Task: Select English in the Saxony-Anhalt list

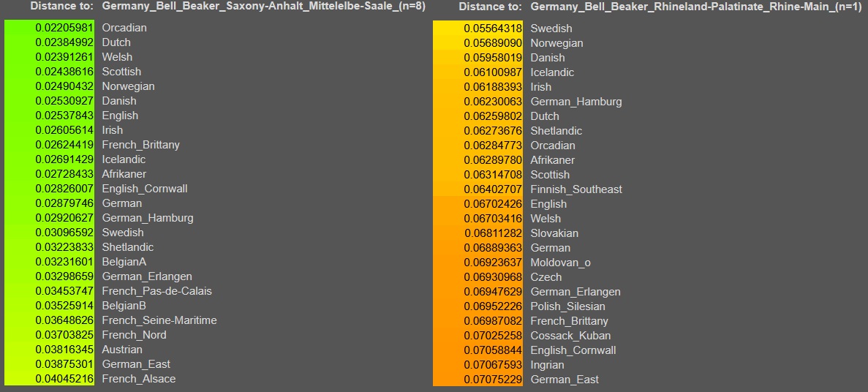Action: point(120,116)
